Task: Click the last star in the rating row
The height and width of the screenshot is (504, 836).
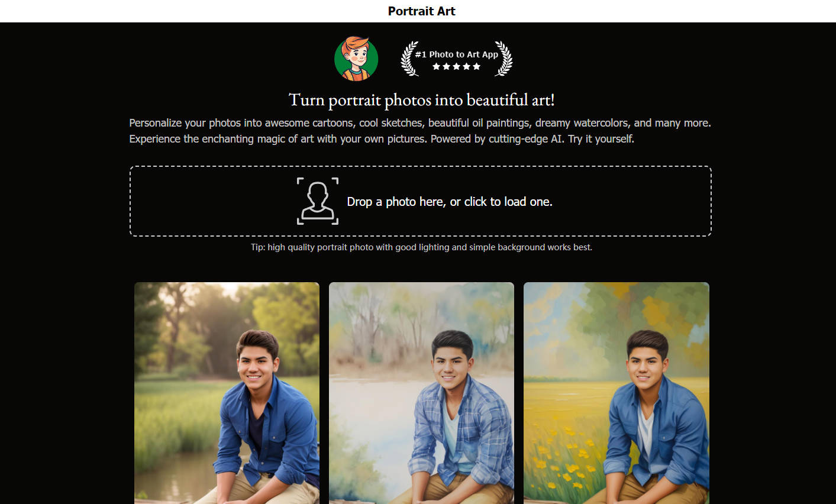Action: [x=477, y=67]
